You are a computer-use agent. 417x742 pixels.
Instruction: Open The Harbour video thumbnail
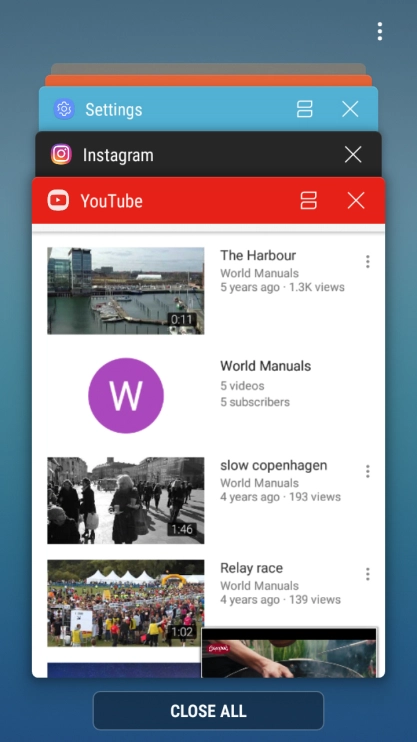point(126,291)
